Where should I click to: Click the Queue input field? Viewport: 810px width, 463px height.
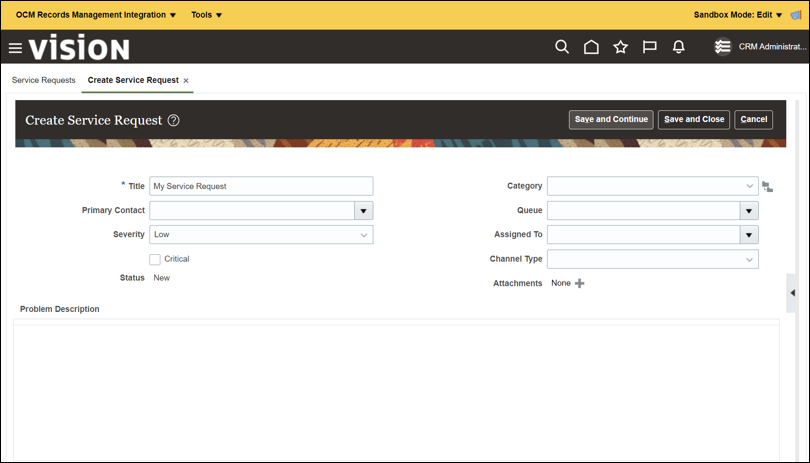[644, 211]
